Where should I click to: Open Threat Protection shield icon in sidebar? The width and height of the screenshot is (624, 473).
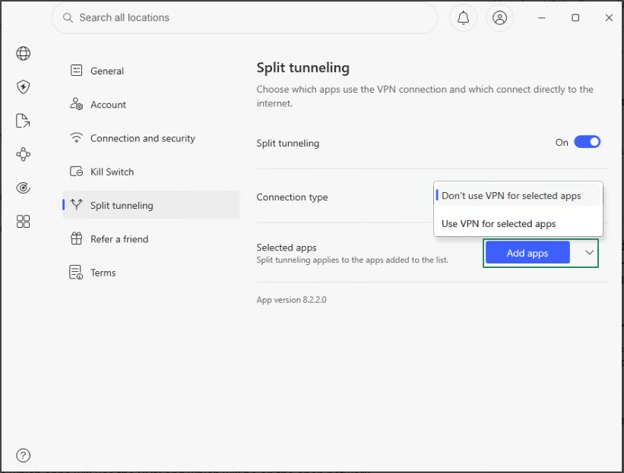(23, 87)
